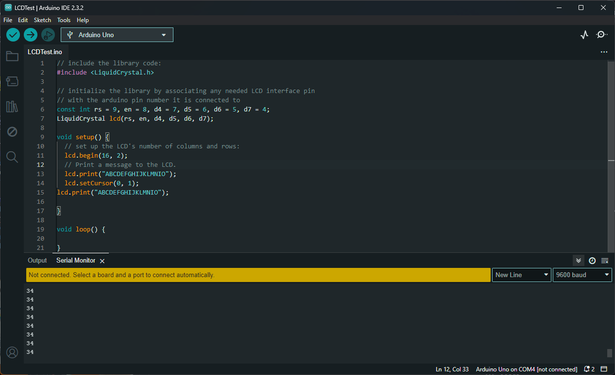
Task: Open the Edit menu
Action: [x=23, y=20]
